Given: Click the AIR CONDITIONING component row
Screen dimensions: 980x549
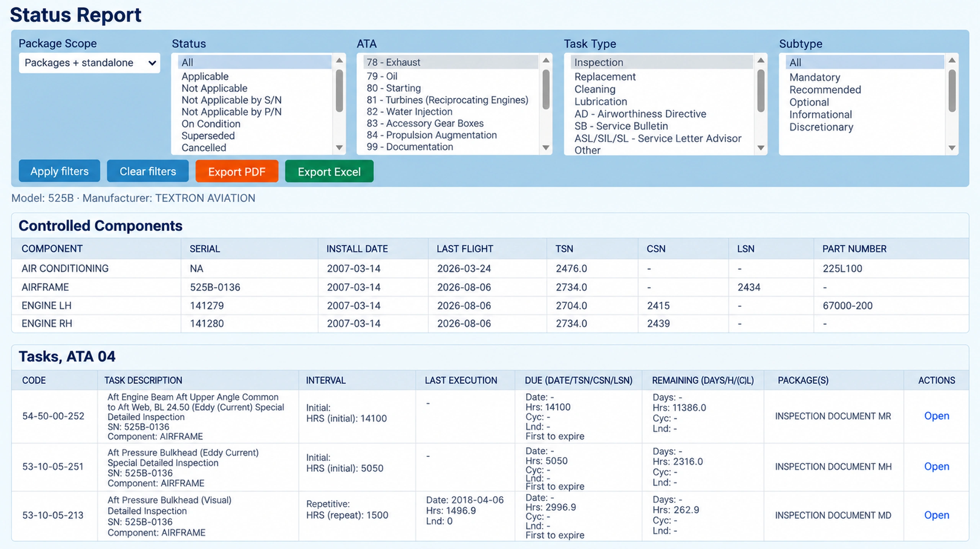Looking at the screenshot, I should pyautogui.click(x=490, y=269).
